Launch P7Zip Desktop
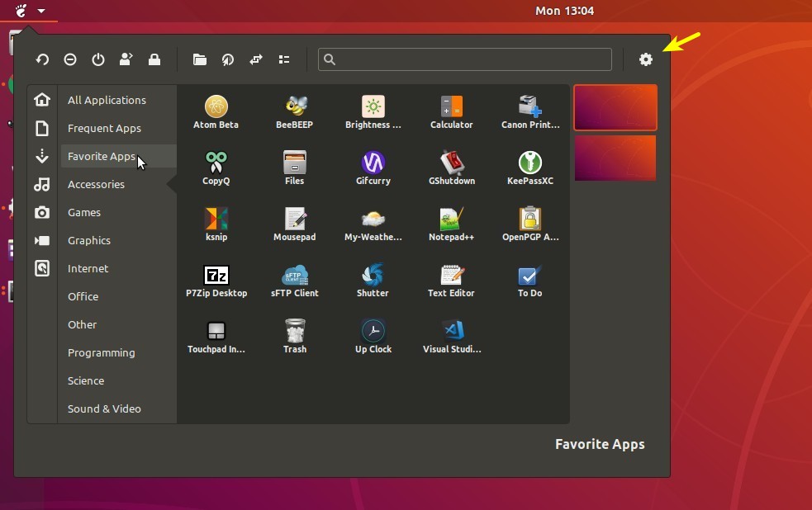Screen dimensions: 812x510 point(216,281)
